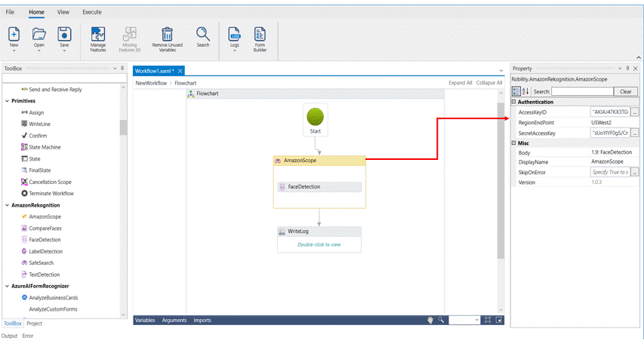
Task: Select CompareFaces activity in ToolBox
Action: pos(45,228)
